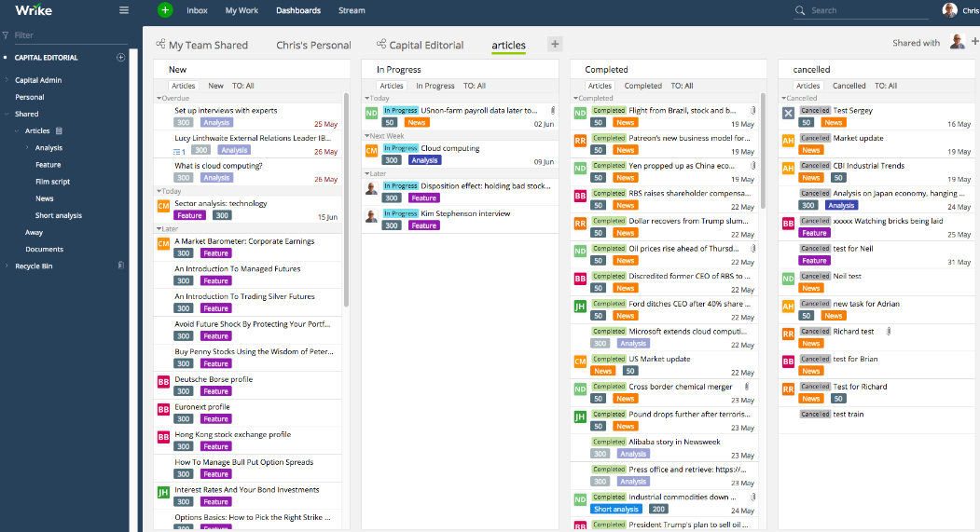Click Short analysis tag on Industrial commodities task
This screenshot has width=980, height=532.
(x=616, y=509)
